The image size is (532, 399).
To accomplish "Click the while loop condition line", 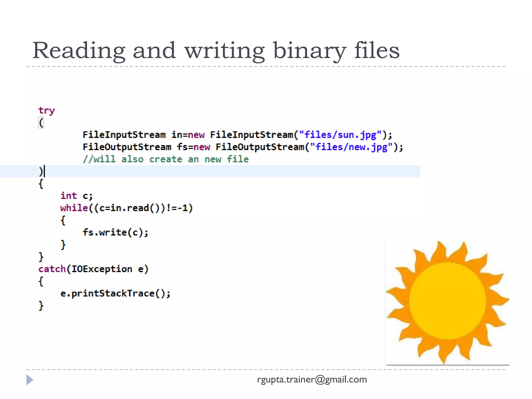I will coord(127,208).
